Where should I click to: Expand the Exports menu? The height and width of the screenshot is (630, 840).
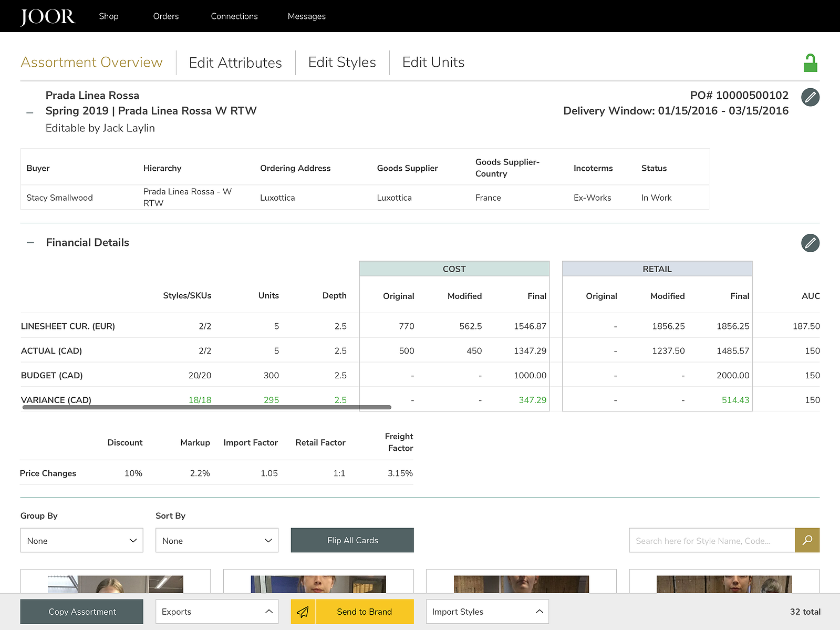(216, 612)
